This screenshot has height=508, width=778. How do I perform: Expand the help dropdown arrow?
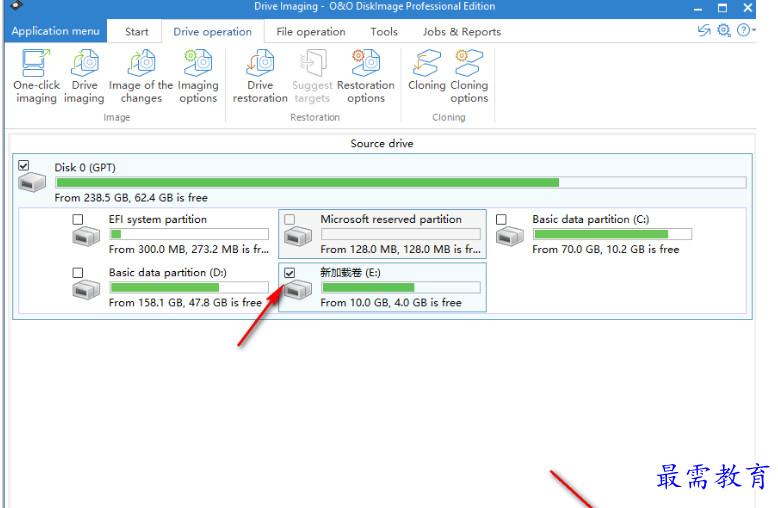coord(753,31)
